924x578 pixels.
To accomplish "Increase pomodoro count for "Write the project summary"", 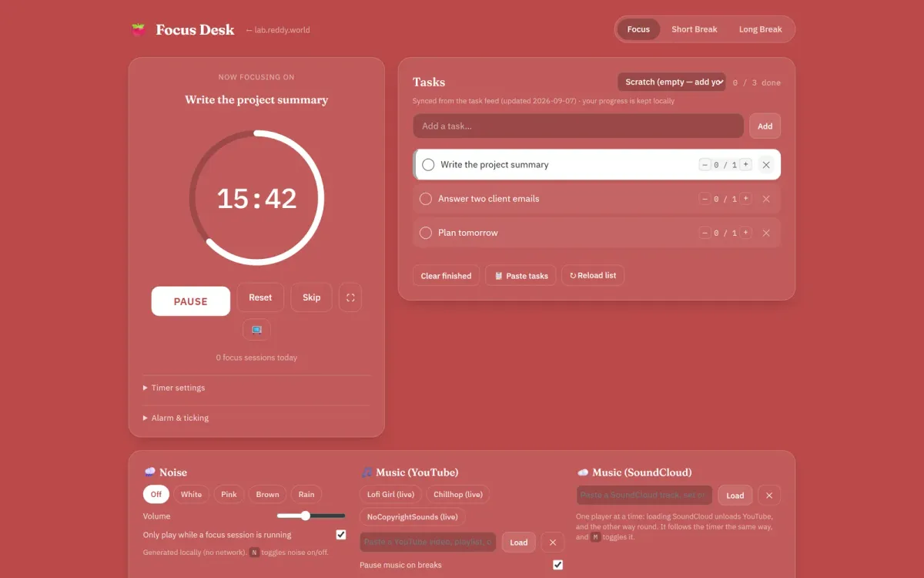I will 745,165.
